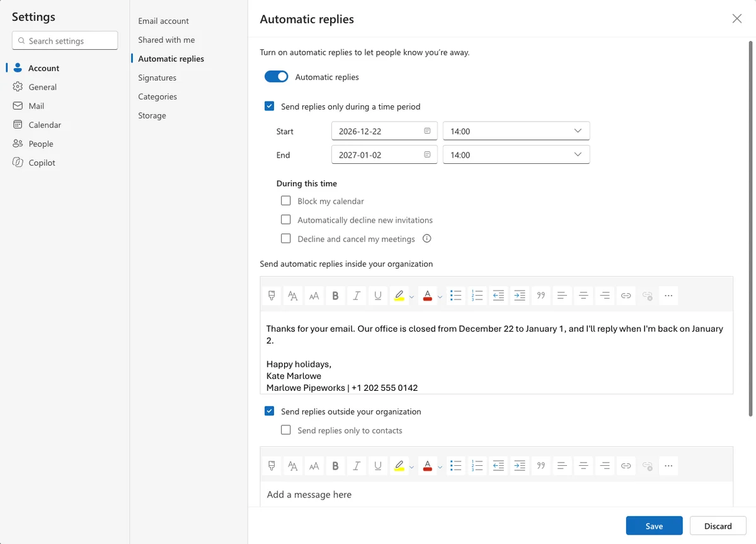The width and height of the screenshot is (756, 544).
Task: Go to Email account settings
Action: click(x=164, y=21)
